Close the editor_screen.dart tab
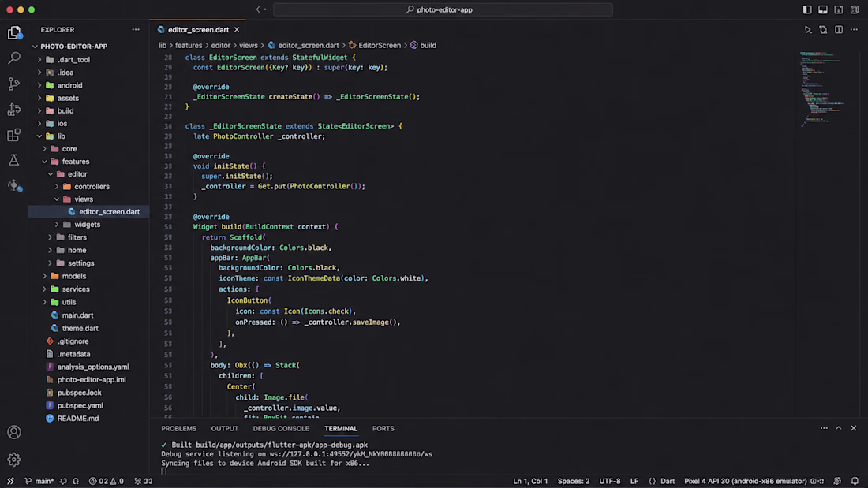The image size is (868, 488). [x=237, y=30]
